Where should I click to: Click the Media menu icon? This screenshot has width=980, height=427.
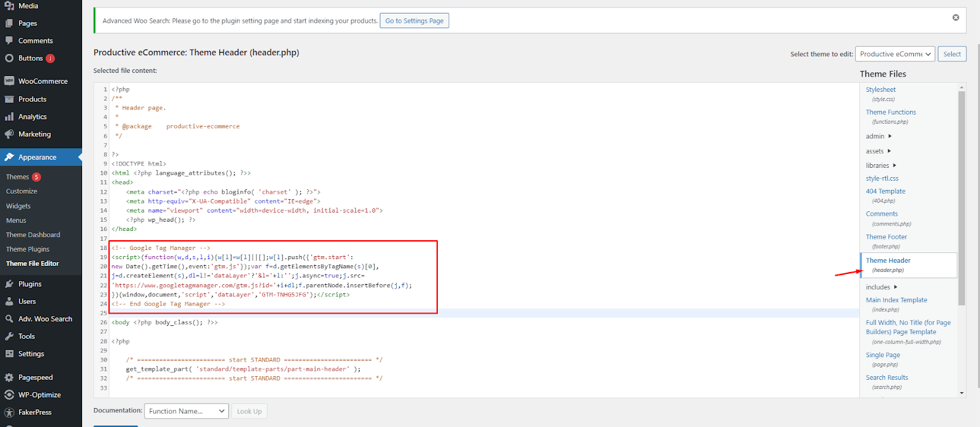pyautogui.click(x=9, y=6)
